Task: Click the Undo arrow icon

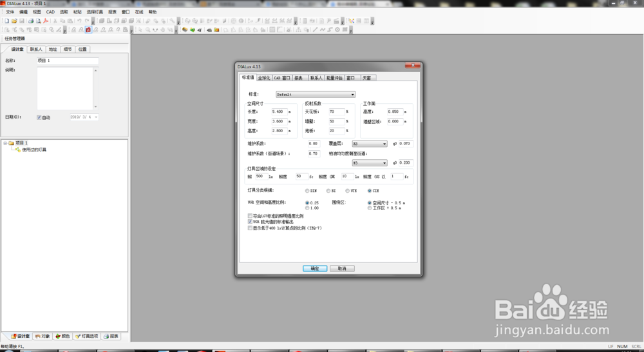Action: point(79,21)
